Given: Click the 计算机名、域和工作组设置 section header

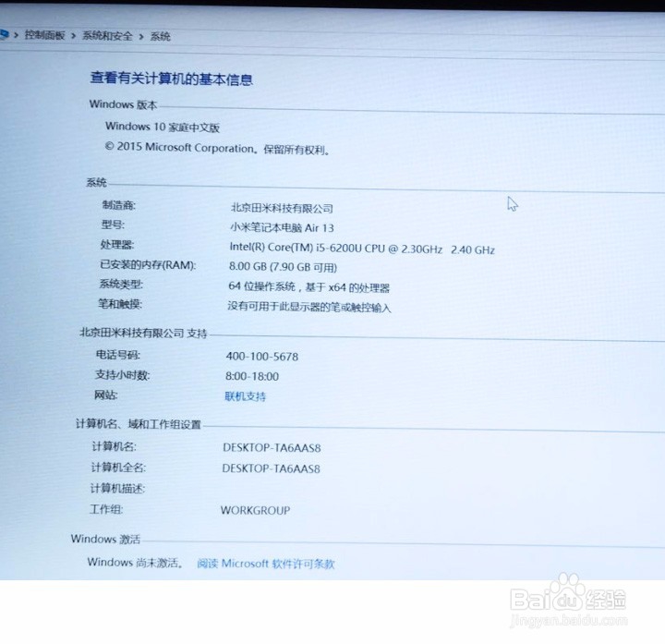Looking at the screenshot, I should (139, 424).
